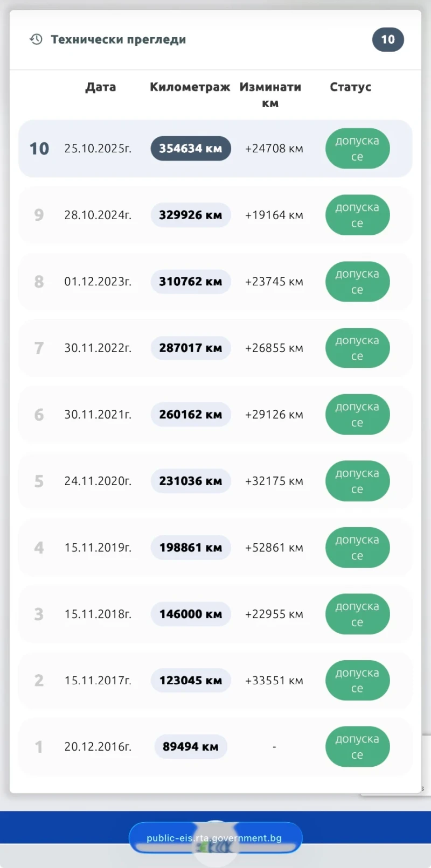Select inspection row dated 25.10.2025г.
The height and width of the screenshot is (868, 431).
click(98, 149)
